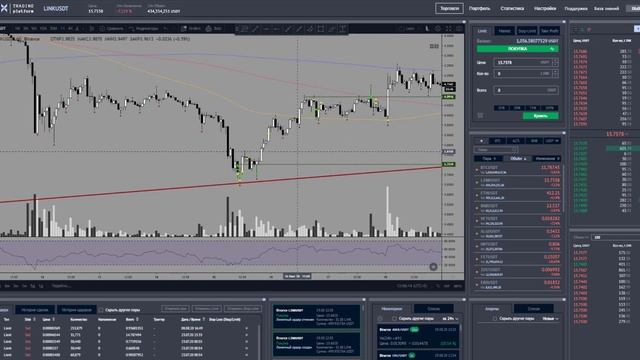Click the current price 15.7578 in order book
The height and width of the screenshot is (360, 640).
click(615, 134)
